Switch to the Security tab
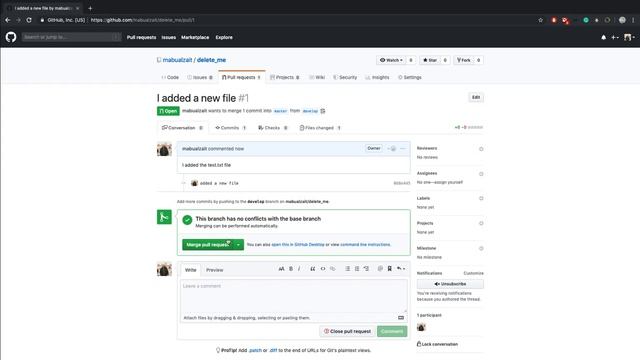The height and width of the screenshot is (360, 640). point(345,77)
